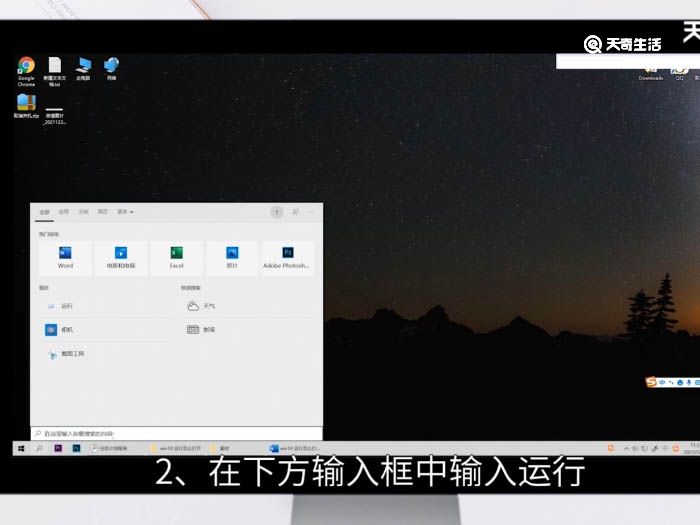700x525 pixels.
Task: Select the 网络 (Network) desktop icon
Action: (x=111, y=69)
